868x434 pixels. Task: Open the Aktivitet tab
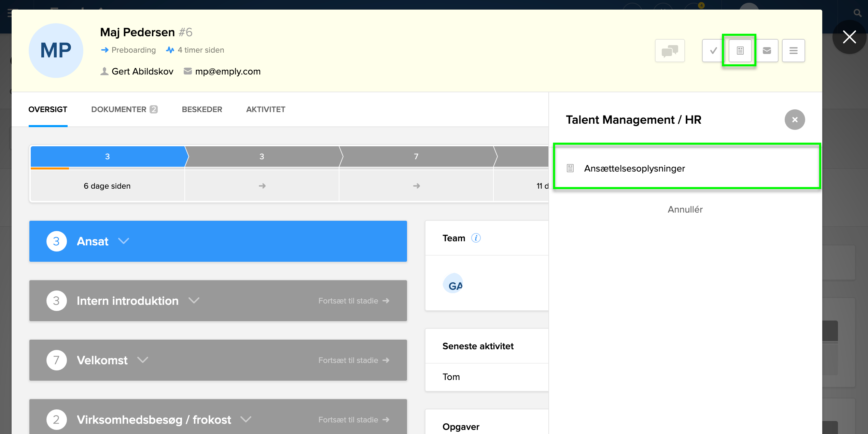click(265, 109)
